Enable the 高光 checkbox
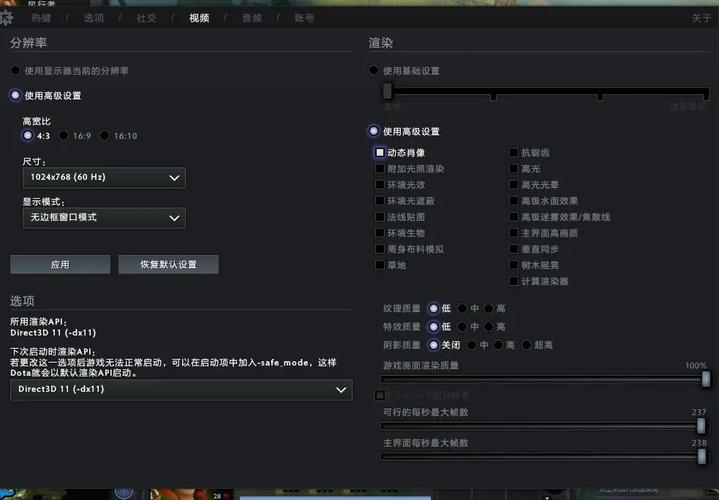Screen dimensions: 719x500 tap(514, 168)
